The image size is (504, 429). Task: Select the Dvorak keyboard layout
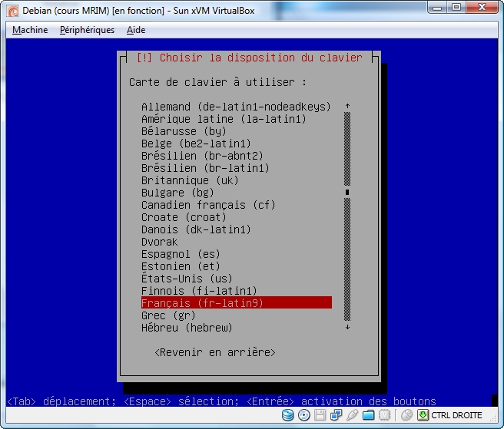coord(237,242)
